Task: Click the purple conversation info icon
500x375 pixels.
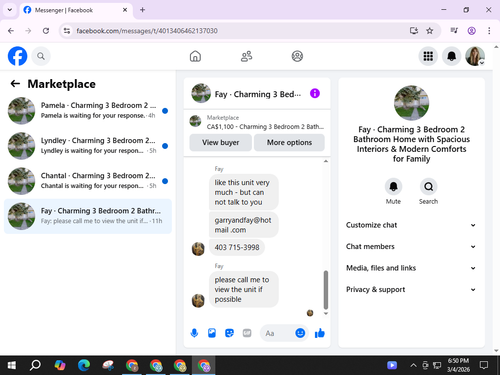Action: pyautogui.click(x=315, y=93)
